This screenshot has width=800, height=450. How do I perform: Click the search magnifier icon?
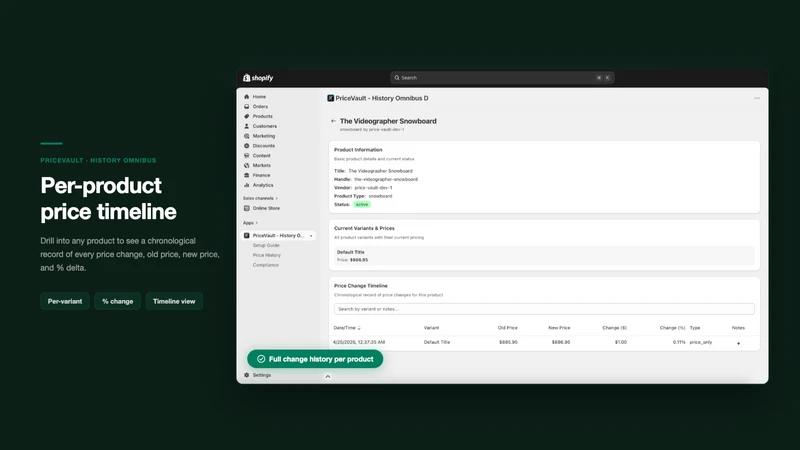point(396,78)
